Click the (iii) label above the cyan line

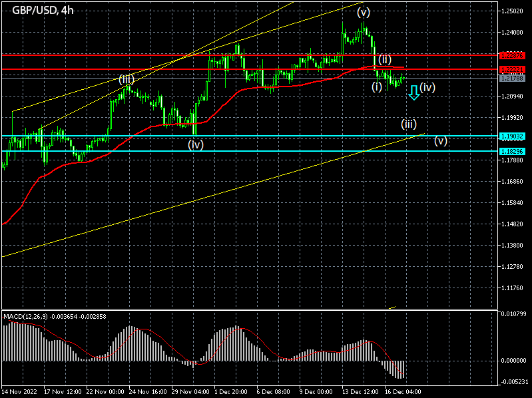click(x=409, y=124)
